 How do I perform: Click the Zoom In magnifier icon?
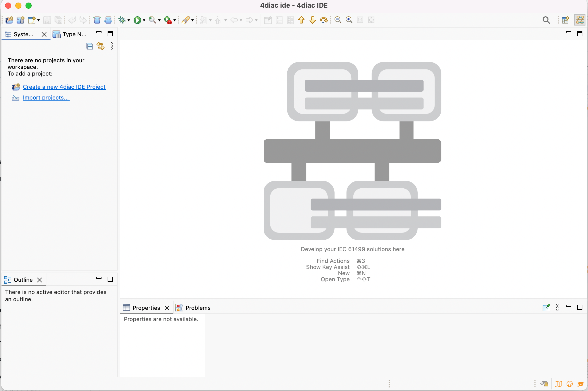349,20
